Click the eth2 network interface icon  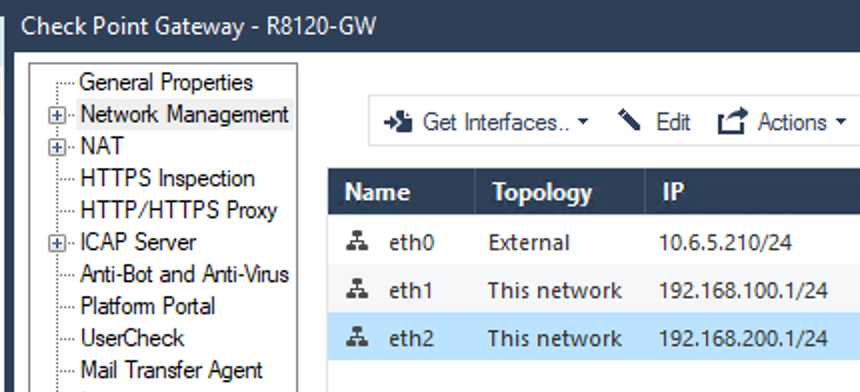click(x=357, y=336)
